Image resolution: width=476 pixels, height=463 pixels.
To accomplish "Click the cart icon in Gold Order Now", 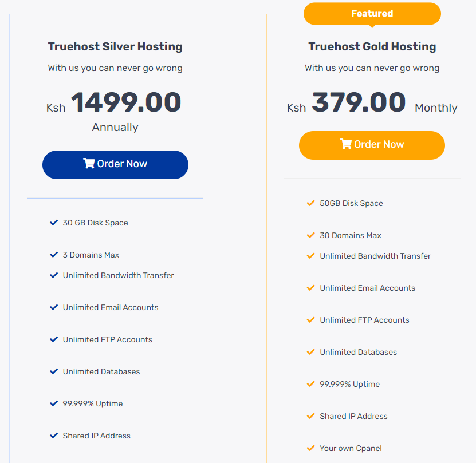I will 345,144.
